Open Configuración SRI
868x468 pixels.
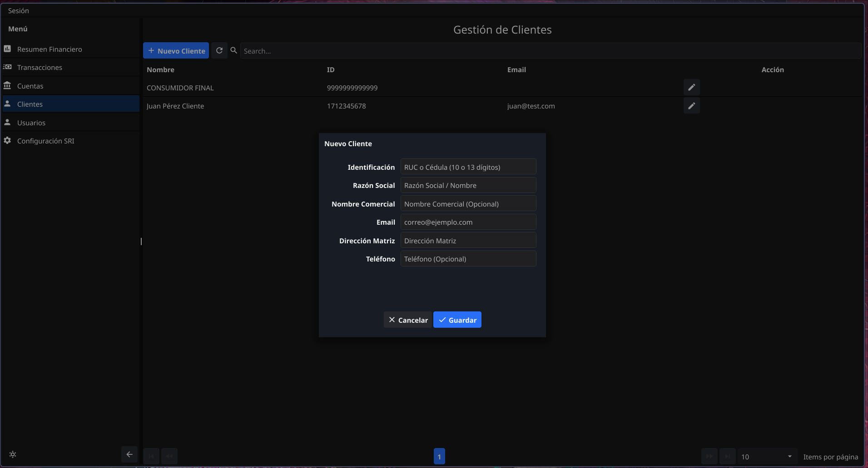[x=45, y=141]
